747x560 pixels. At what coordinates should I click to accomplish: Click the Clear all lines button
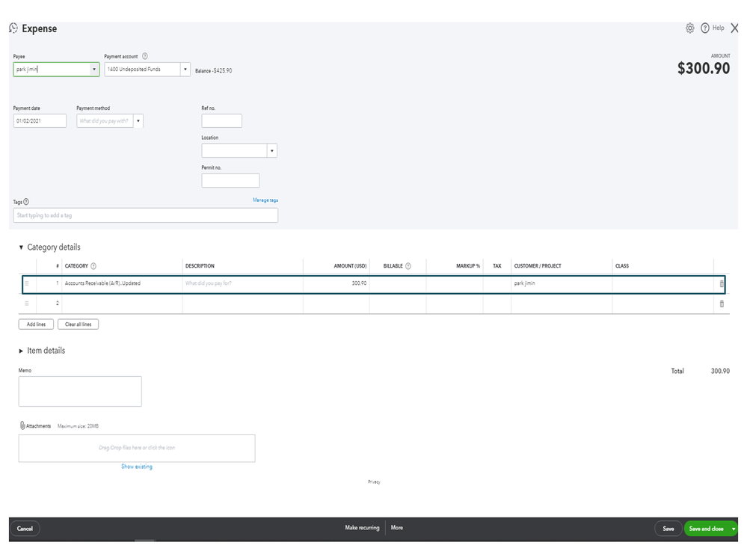coord(78,324)
